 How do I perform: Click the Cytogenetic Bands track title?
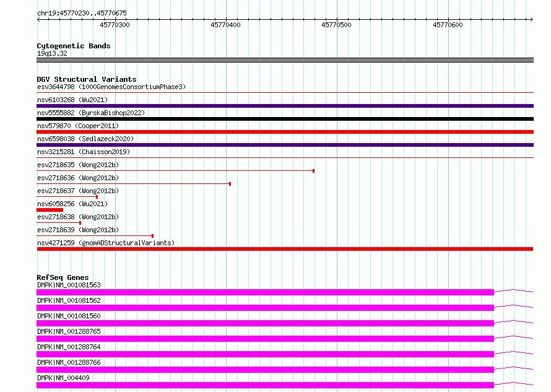74,46
